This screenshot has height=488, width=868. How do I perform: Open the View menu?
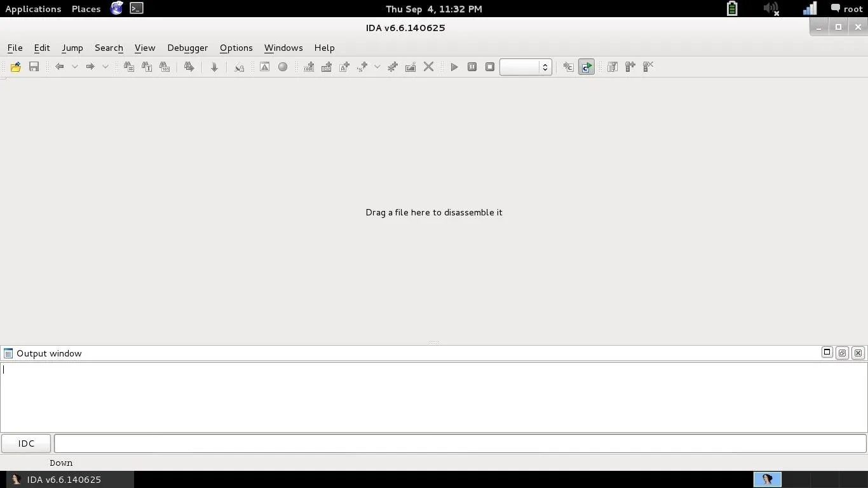(145, 48)
